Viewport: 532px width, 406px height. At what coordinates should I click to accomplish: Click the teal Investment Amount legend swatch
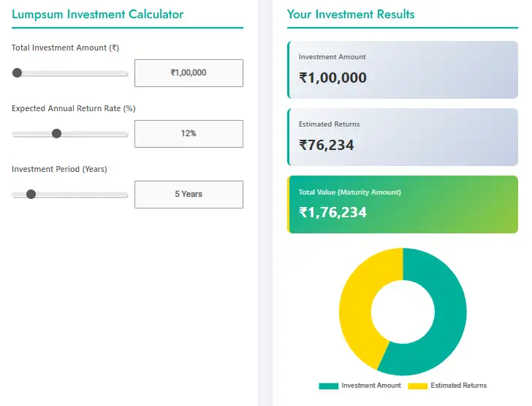(x=328, y=386)
